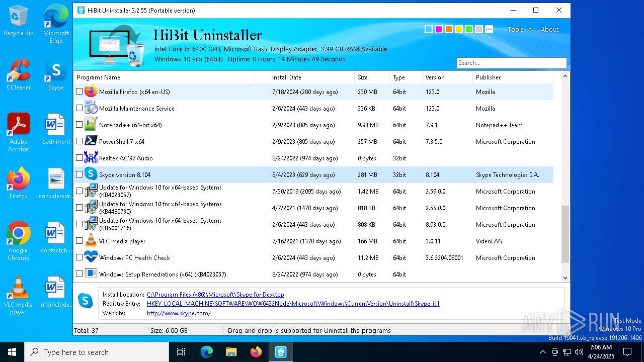Sort by Version column header

point(448,77)
